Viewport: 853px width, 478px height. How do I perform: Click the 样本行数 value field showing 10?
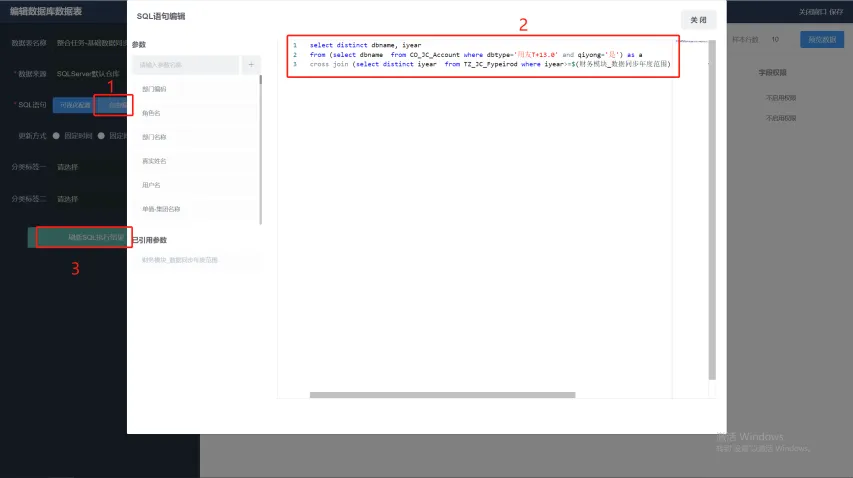coord(775,40)
